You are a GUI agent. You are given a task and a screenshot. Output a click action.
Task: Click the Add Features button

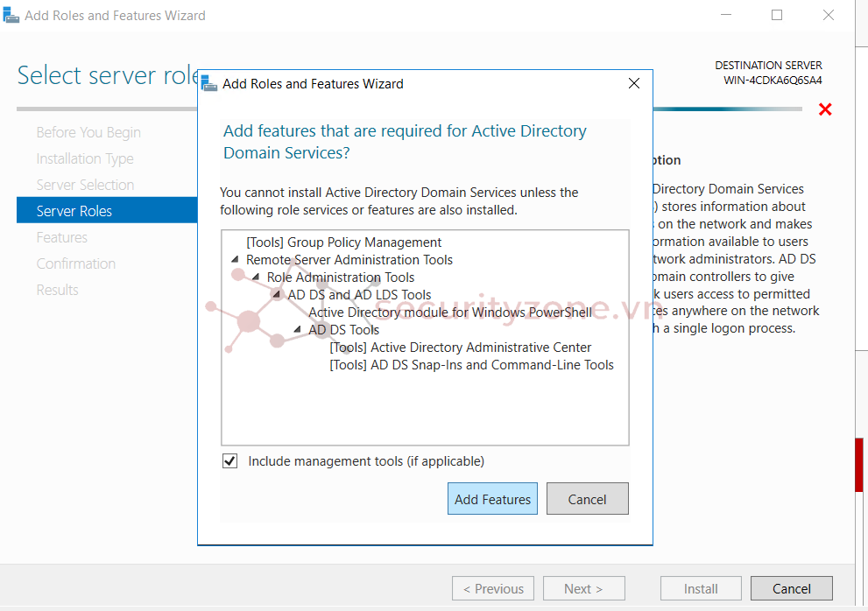pyautogui.click(x=492, y=499)
